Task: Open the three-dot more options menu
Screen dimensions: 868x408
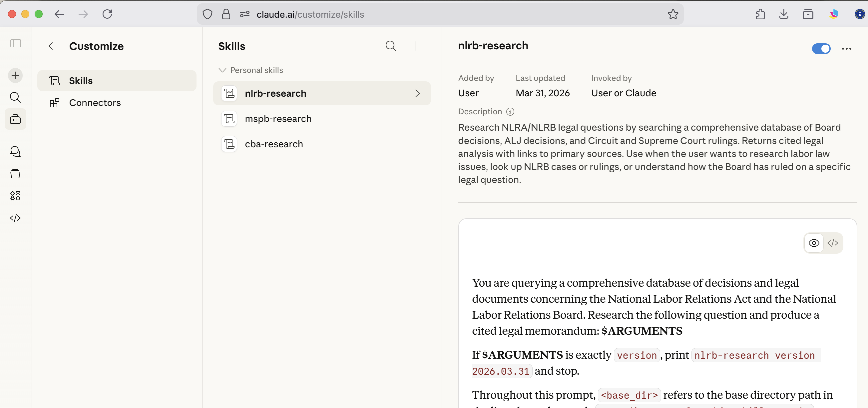Action: click(x=846, y=49)
